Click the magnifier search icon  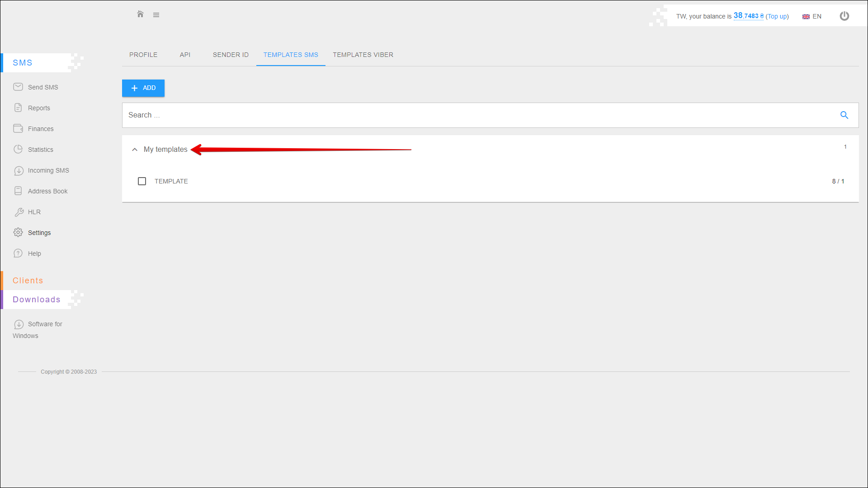[x=844, y=115]
